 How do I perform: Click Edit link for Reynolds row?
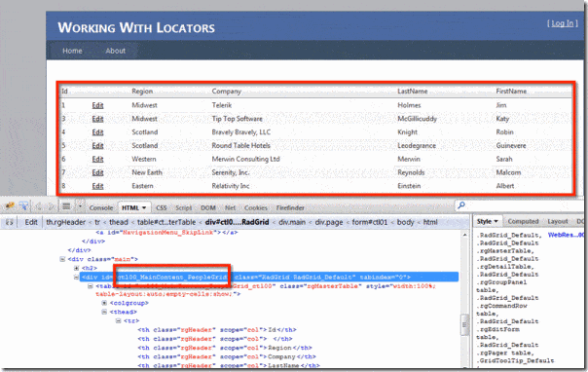97,173
